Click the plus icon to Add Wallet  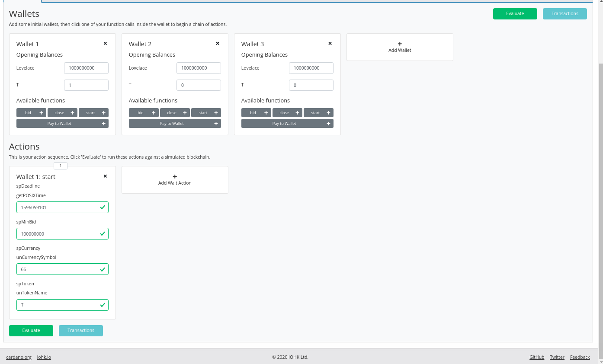[400, 44]
